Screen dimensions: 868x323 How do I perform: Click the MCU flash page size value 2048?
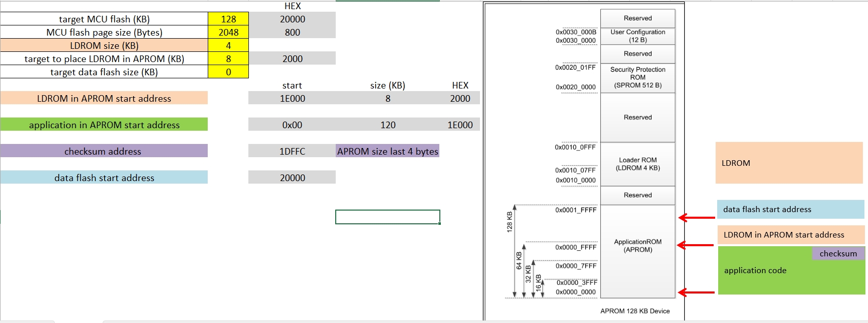[x=228, y=32]
